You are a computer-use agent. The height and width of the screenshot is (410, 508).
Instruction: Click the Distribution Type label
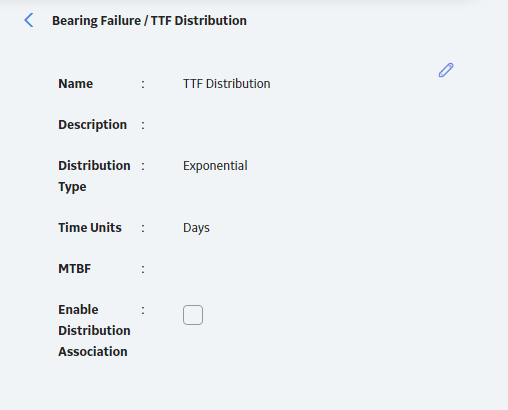point(94,176)
